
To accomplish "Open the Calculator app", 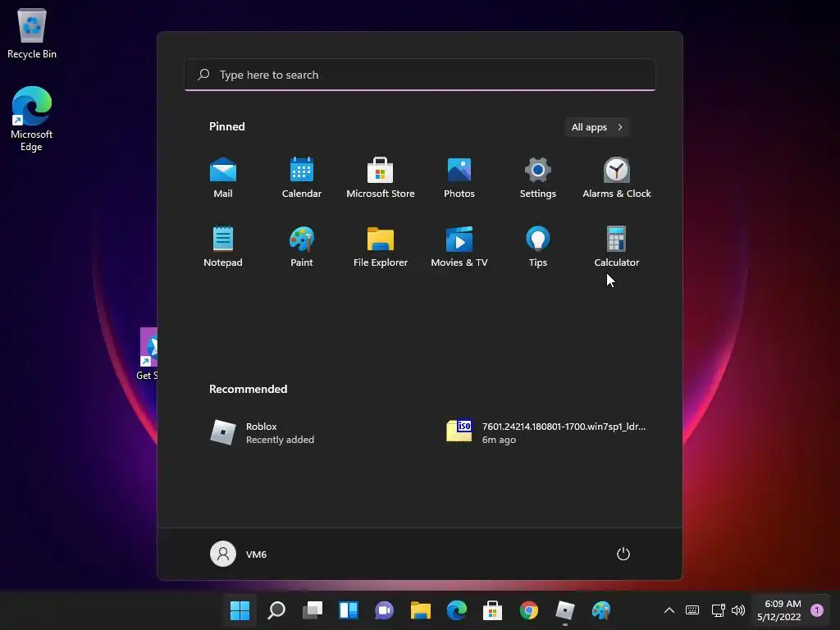I will (617, 246).
